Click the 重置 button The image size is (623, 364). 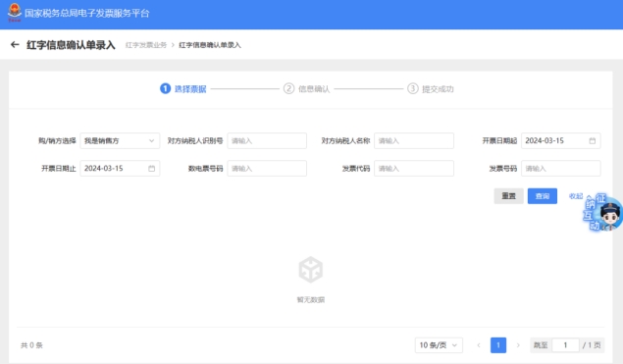[508, 196]
